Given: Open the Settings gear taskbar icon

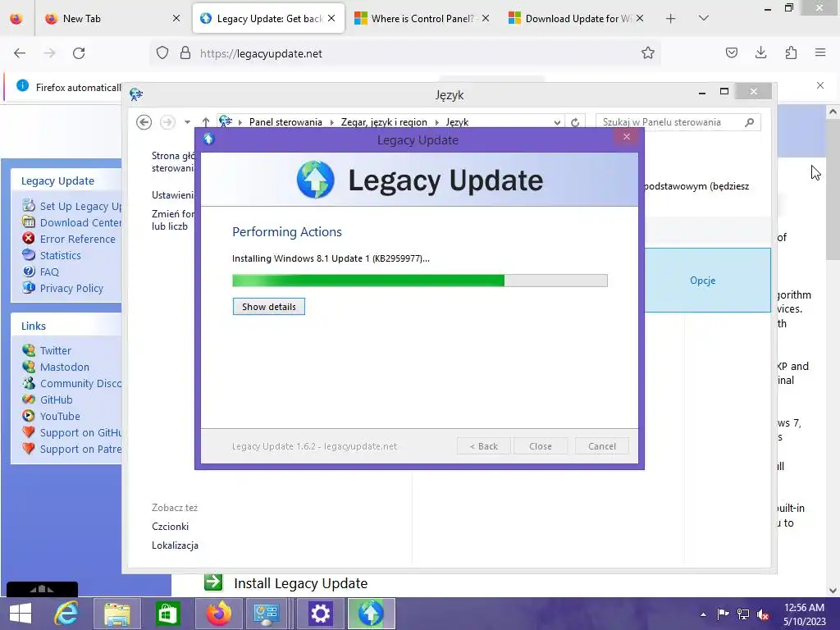Looking at the screenshot, I should click(x=320, y=614).
